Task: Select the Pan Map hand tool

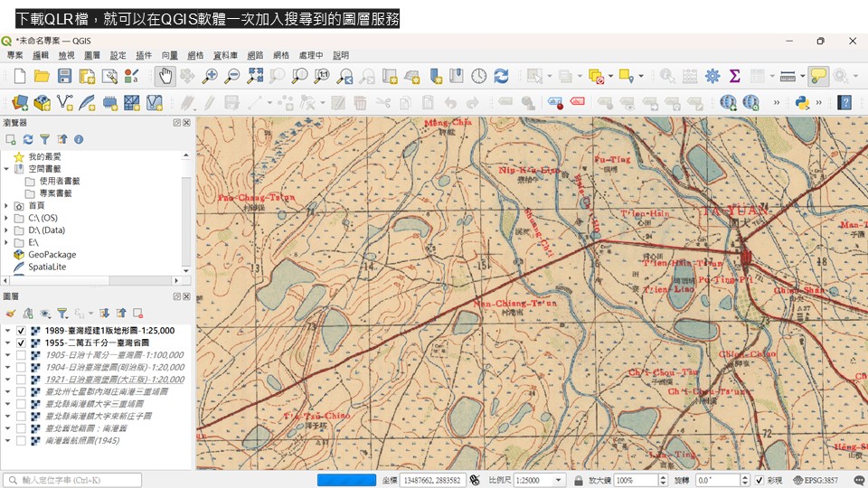Action: tap(165, 76)
